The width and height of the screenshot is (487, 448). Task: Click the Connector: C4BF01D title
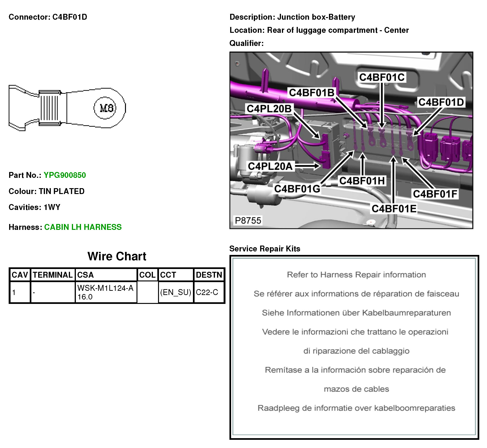[48, 17]
